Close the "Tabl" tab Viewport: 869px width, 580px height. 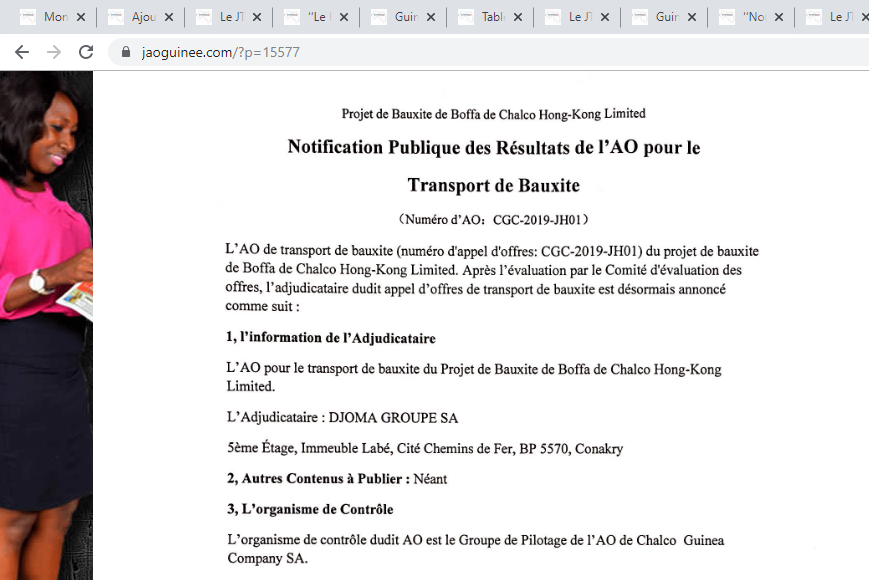[518, 17]
